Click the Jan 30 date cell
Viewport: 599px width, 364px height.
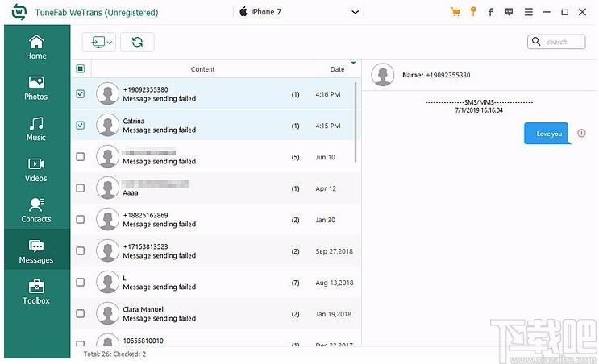[x=325, y=220]
